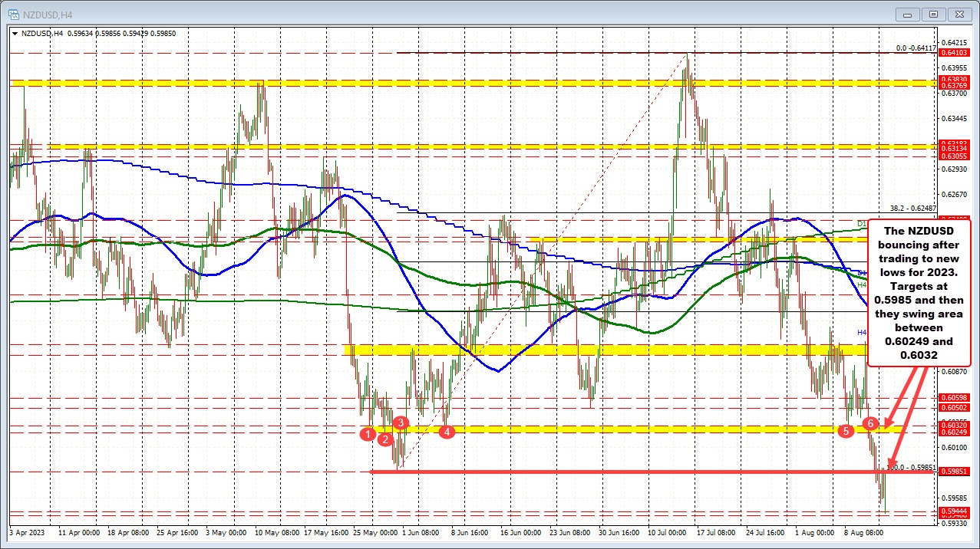Select the red circled marker numbered 1
Image resolution: width=980 pixels, height=549 pixels.
pyautogui.click(x=368, y=435)
